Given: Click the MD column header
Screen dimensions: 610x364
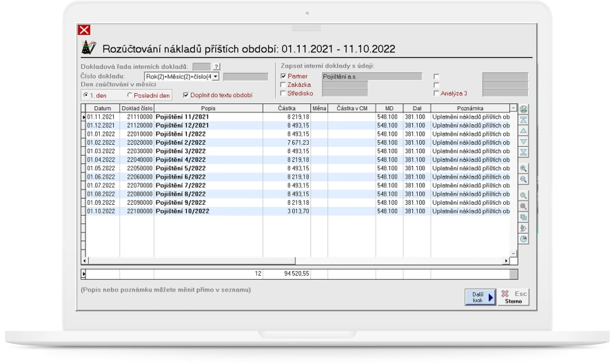Looking at the screenshot, I should pyautogui.click(x=389, y=108).
